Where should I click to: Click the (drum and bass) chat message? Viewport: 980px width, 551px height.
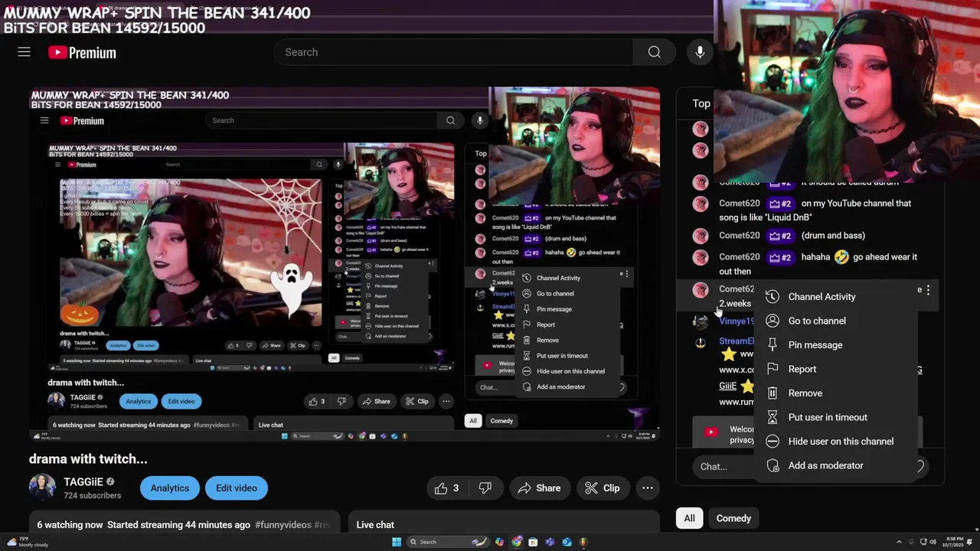(833, 236)
